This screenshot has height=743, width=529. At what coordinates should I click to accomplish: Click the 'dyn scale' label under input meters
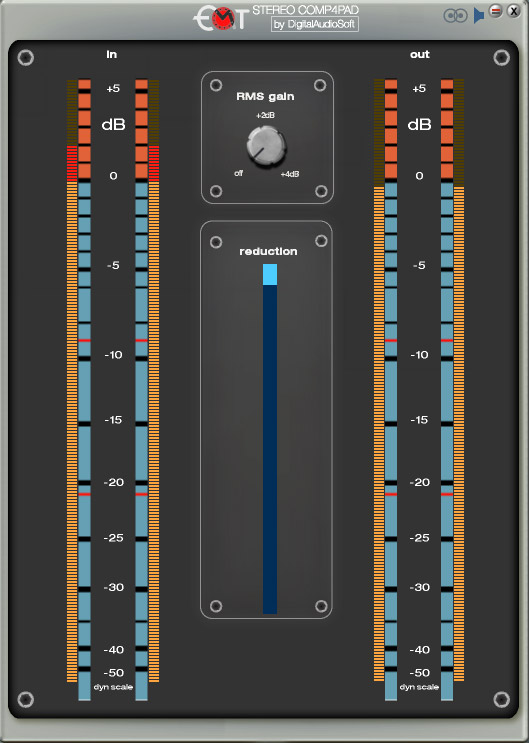(113, 687)
